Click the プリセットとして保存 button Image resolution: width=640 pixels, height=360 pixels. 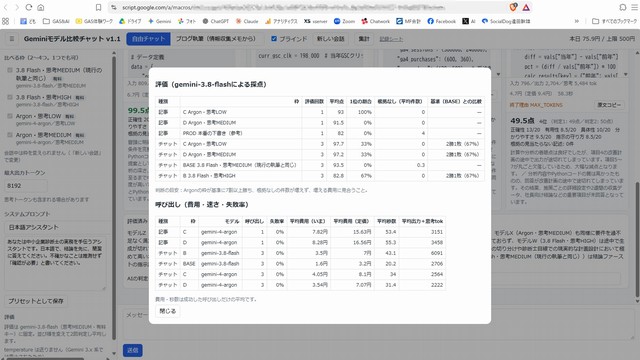point(36,301)
